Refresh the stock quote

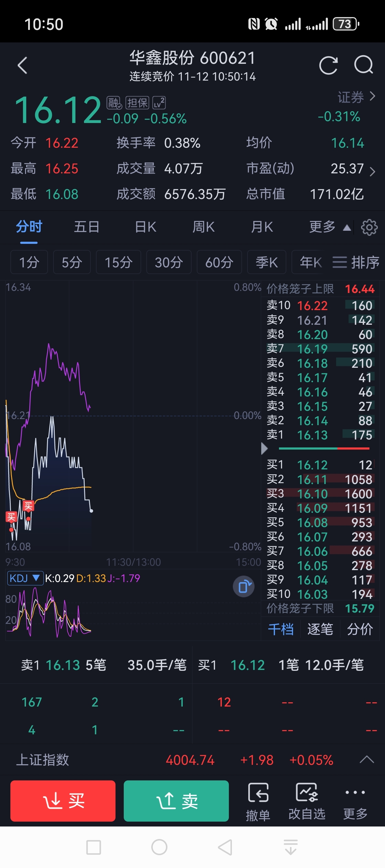[328, 65]
